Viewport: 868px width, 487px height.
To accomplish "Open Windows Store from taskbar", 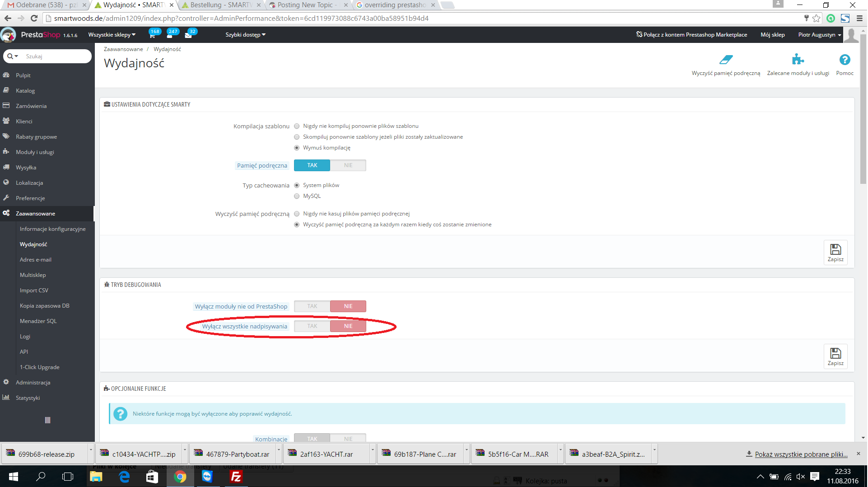I will (x=152, y=477).
